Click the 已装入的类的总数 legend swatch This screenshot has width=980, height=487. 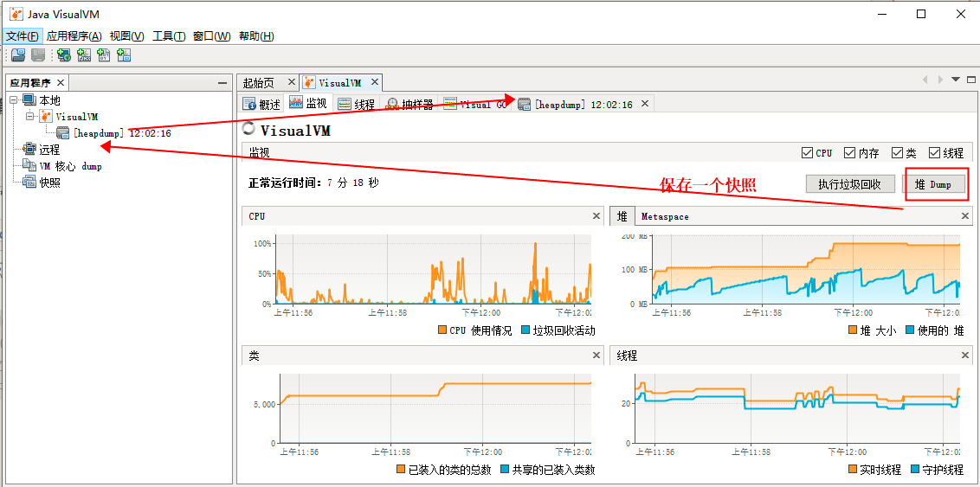[x=401, y=469]
